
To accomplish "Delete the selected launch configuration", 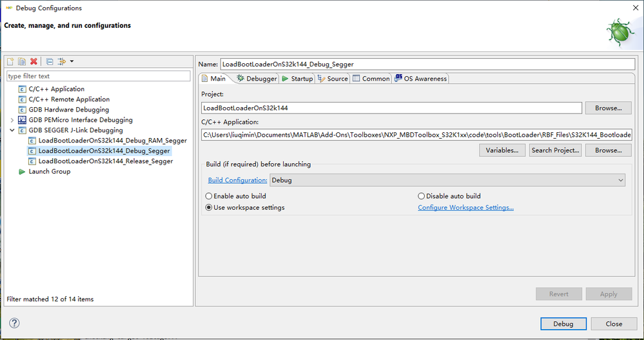I will click(34, 61).
